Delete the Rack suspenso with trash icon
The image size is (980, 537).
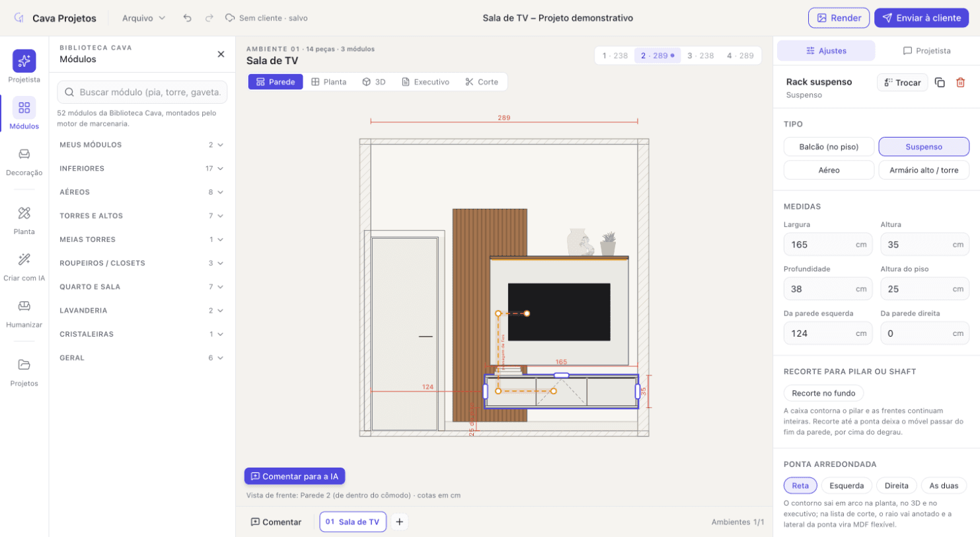click(960, 83)
